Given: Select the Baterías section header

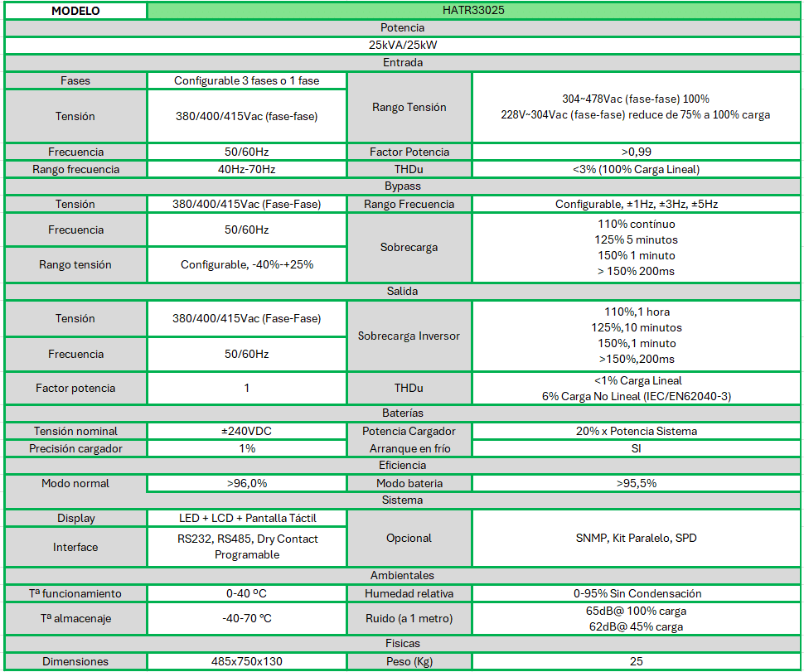Looking at the screenshot, I should (x=403, y=413).
